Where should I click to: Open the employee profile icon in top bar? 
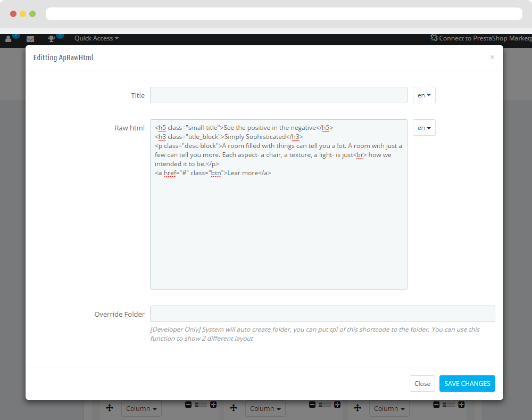click(9, 39)
